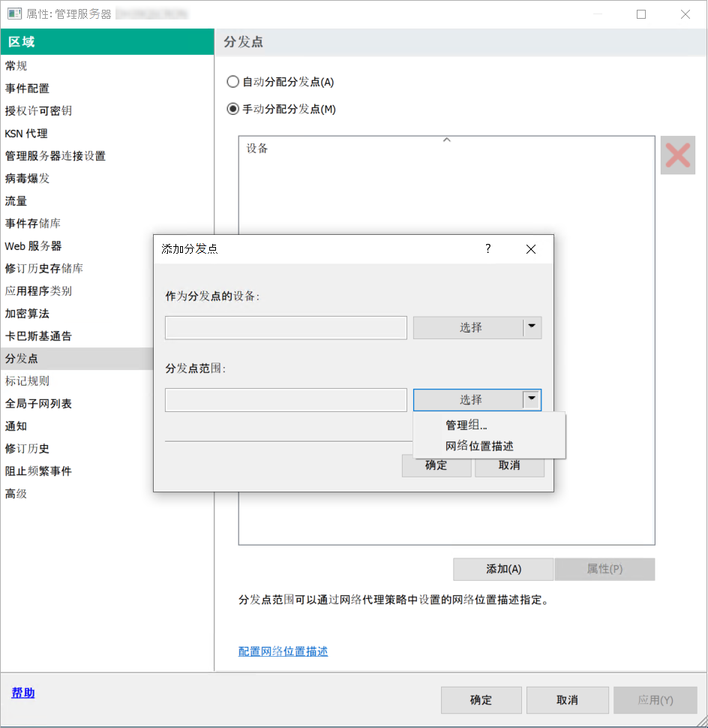This screenshot has width=708, height=728.
Task: Click the 帮助 link at bottom left
Action: [22, 692]
